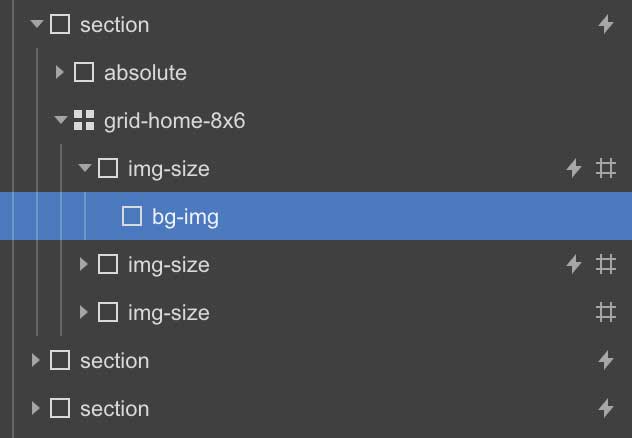Click grid hash icon on expanded img-size

606,168
